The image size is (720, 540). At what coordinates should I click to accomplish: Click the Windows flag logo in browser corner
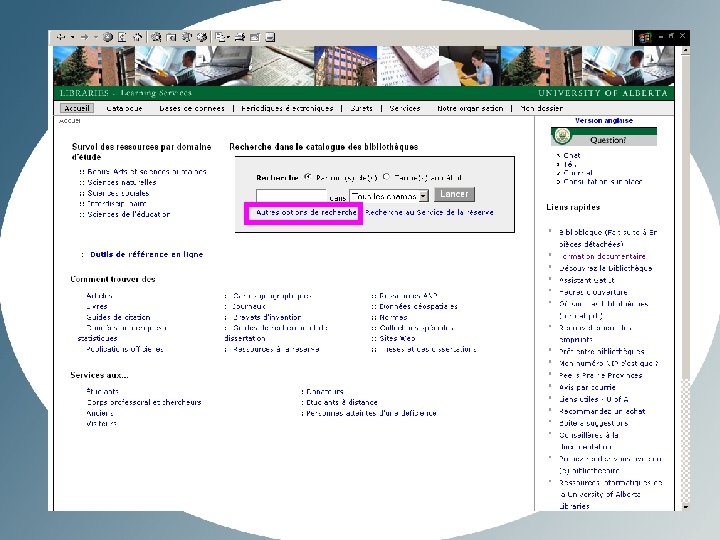645,37
